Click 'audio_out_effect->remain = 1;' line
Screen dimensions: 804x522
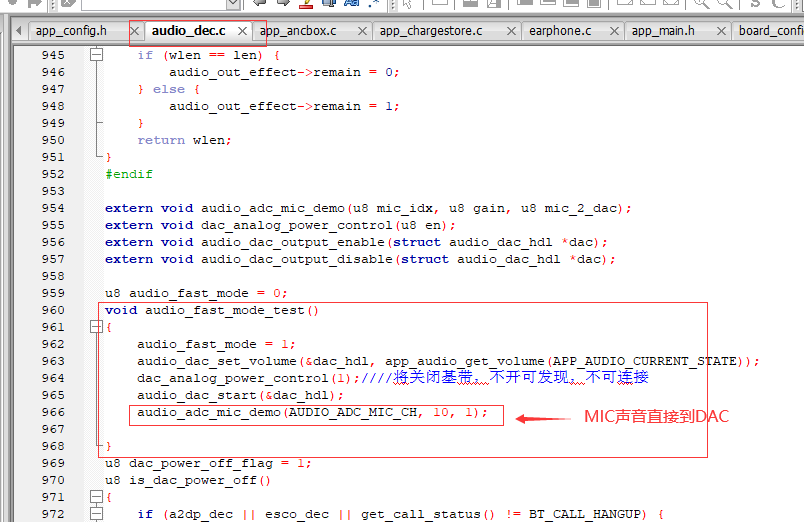(284, 106)
